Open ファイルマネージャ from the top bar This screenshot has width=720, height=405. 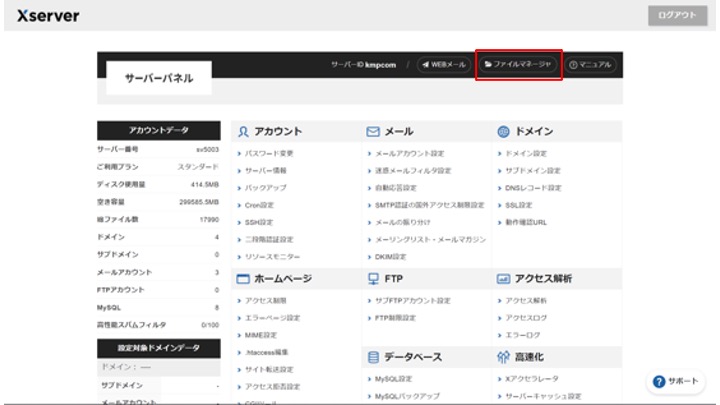[518, 64]
